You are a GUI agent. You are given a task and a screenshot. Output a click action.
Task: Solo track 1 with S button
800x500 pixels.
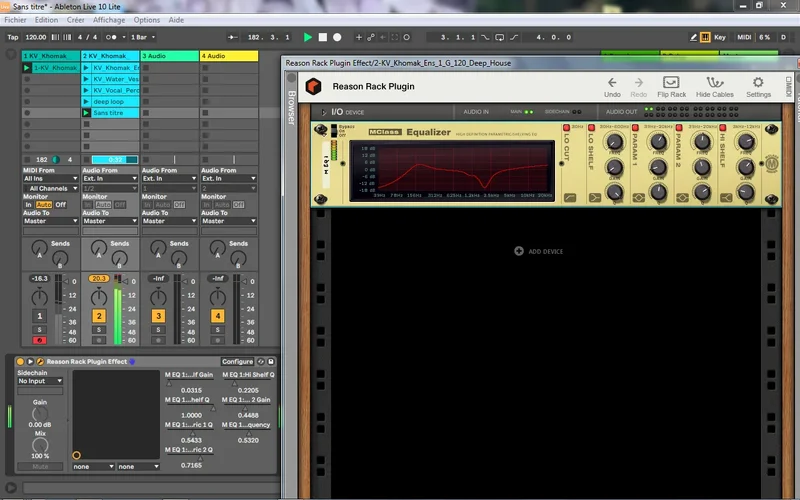[x=39, y=329]
